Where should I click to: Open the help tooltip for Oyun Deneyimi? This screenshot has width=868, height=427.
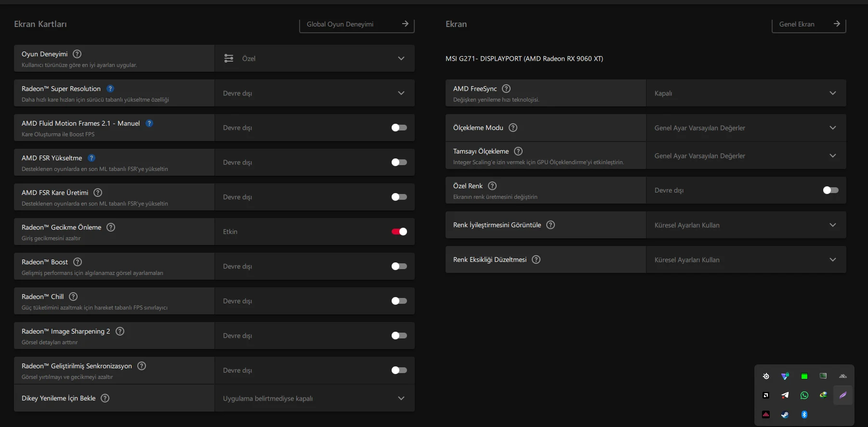pos(77,54)
